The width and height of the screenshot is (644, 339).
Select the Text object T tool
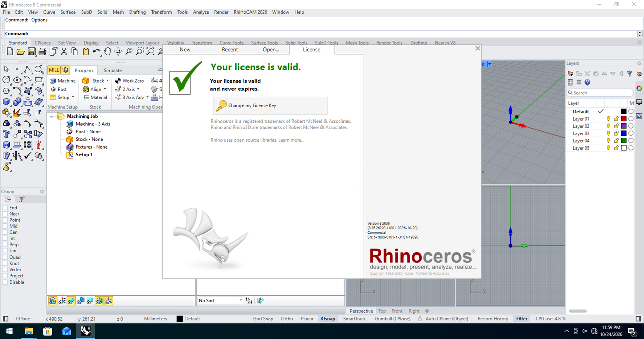coord(6,134)
